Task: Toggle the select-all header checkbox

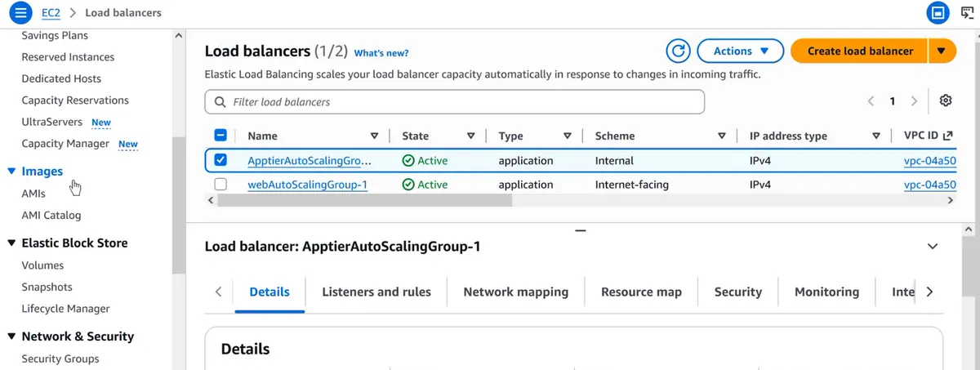Action: 220,136
